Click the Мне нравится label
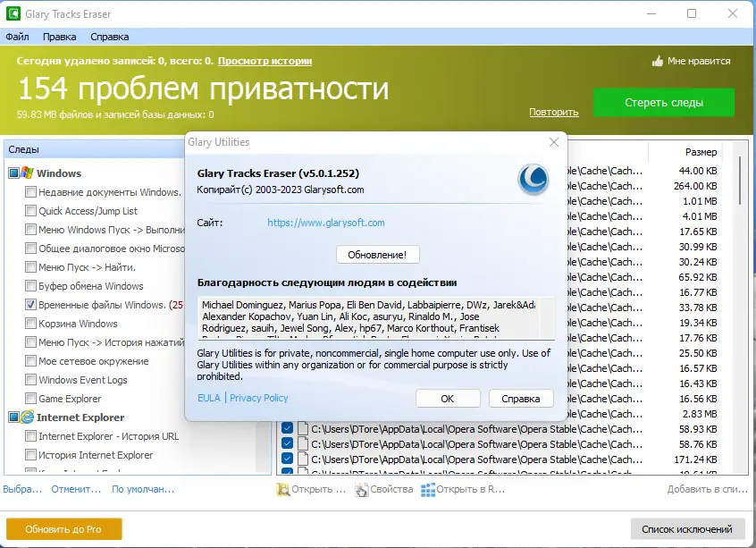Image resolution: width=756 pixels, height=548 pixels. tap(699, 62)
